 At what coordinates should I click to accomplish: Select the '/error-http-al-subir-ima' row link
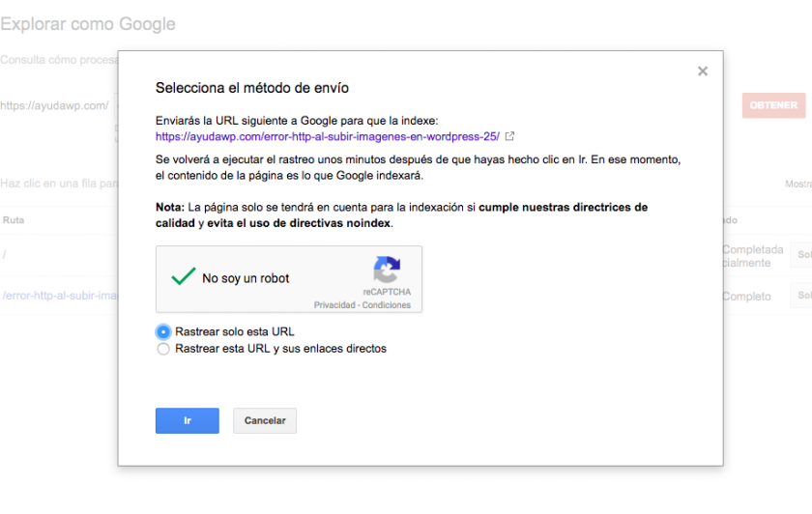pos(60,296)
